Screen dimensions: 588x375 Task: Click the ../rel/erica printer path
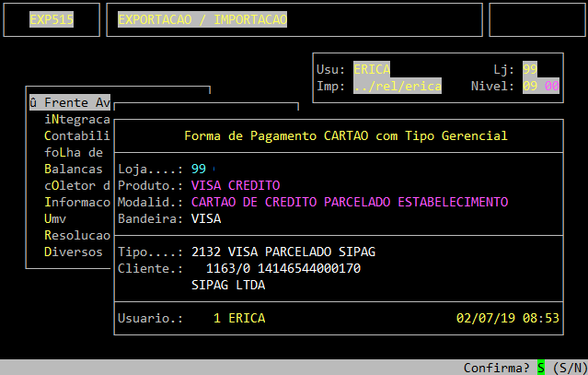point(398,86)
